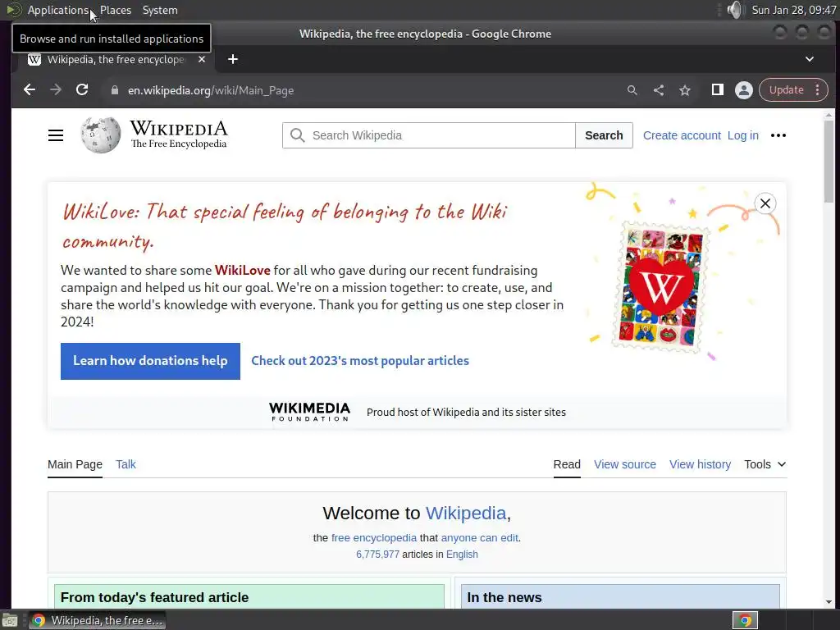Open the Wikipedia hamburger main menu
Viewport: 840px width, 630px height.
coord(56,135)
